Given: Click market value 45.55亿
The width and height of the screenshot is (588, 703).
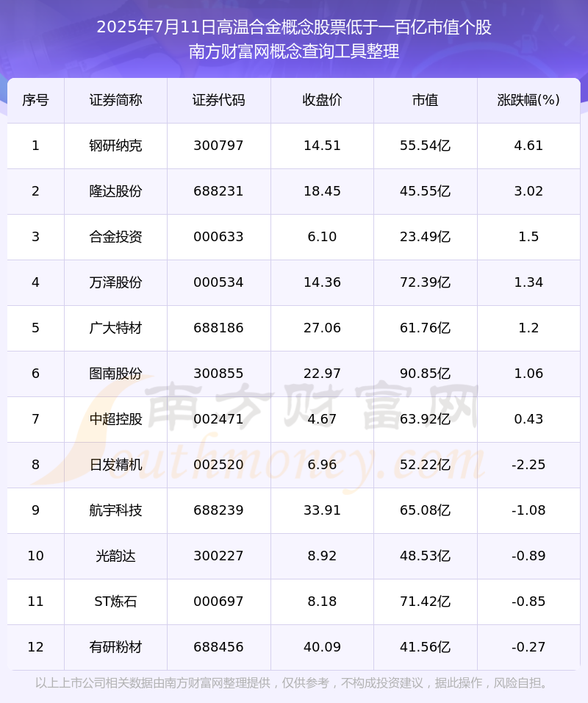Looking at the screenshot, I should [426, 191].
